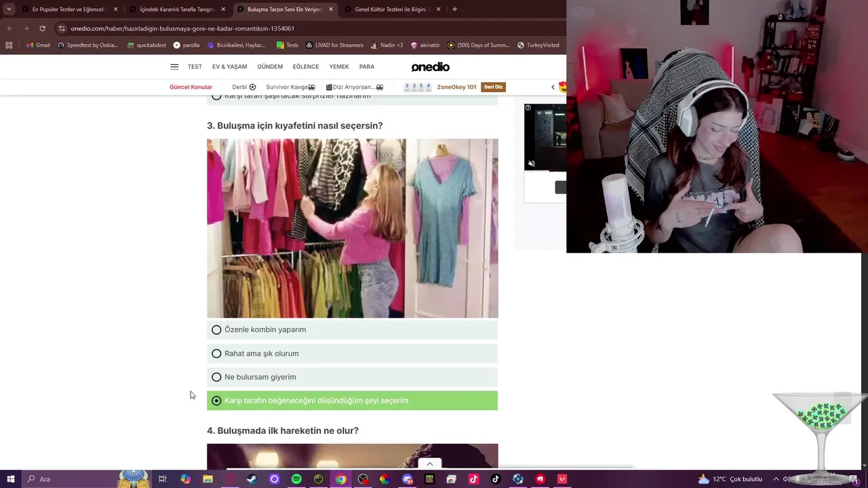868x488 pixels.
Task: Open the Spotify taskbar icon
Action: coord(296,479)
